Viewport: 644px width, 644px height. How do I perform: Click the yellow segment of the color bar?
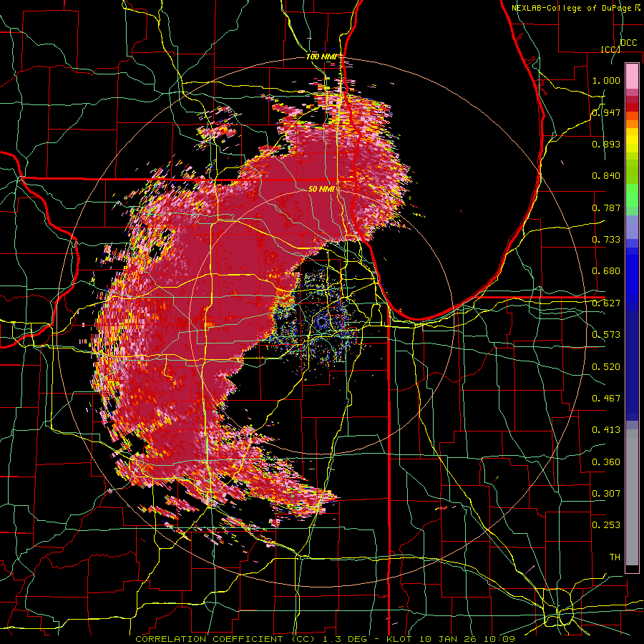click(632, 141)
